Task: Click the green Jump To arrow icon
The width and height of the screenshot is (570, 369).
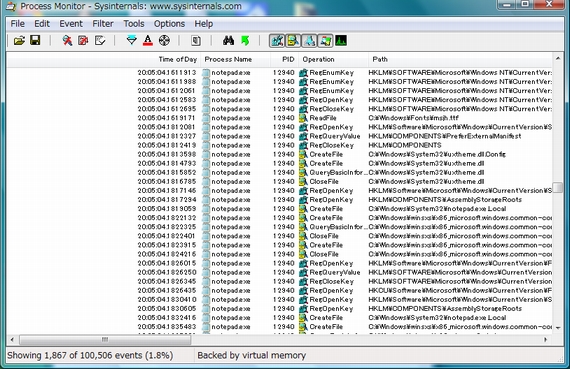Action: 245,40
